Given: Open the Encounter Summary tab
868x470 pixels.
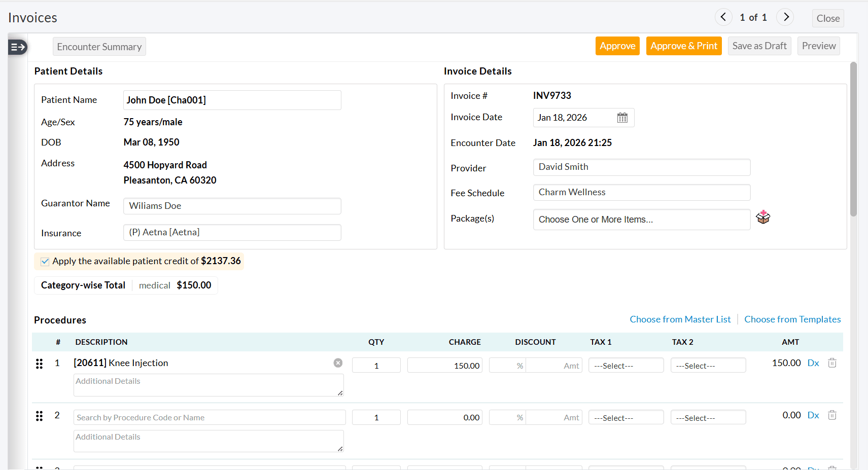Looking at the screenshot, I should (99, 47).
